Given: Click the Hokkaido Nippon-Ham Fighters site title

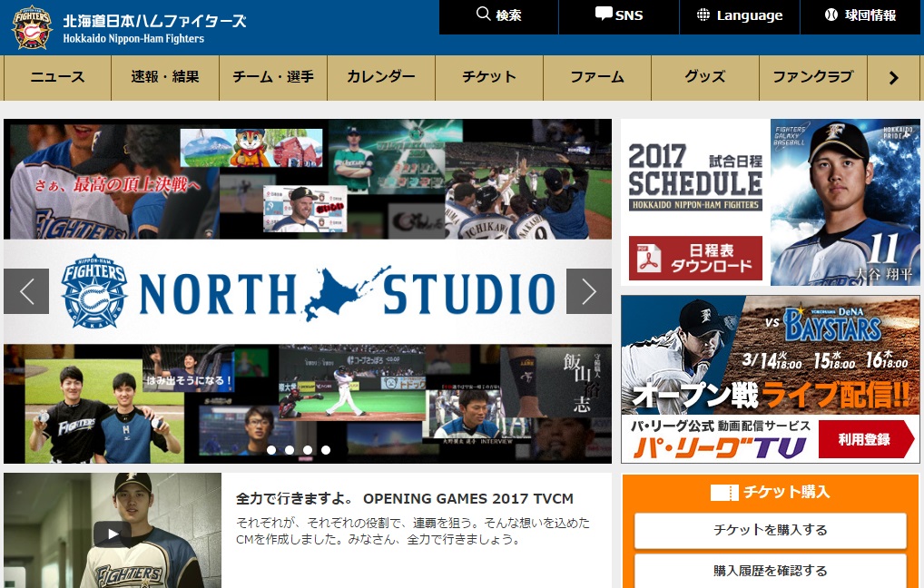Looking at the screenshot, I should click(x=154, y=29).
